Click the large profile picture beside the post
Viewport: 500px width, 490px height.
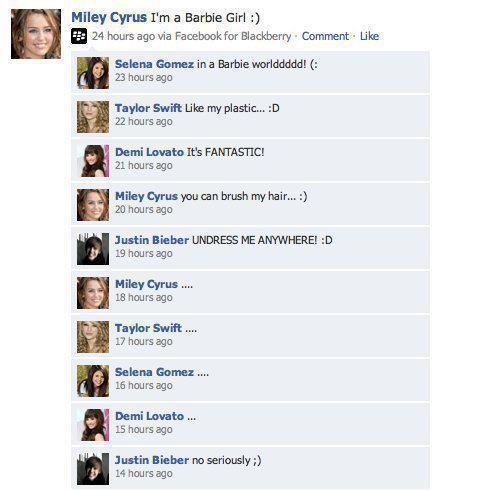click(36, 34)
